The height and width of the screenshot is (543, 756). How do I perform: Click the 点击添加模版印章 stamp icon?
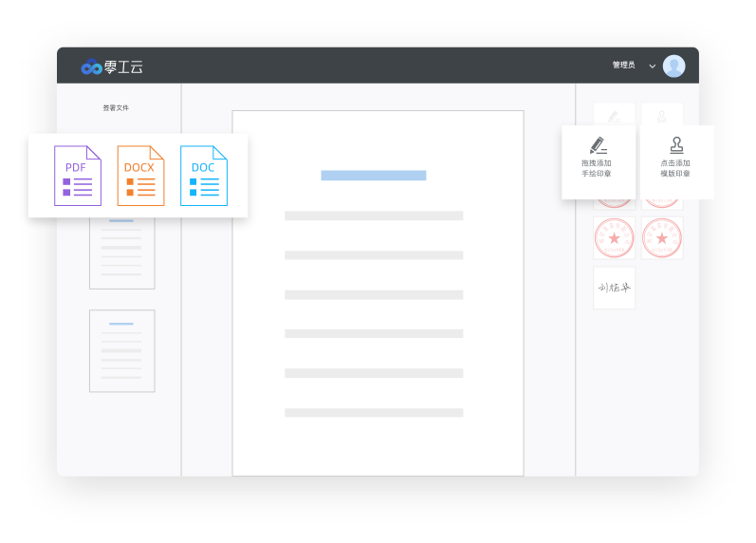point(676,145)
